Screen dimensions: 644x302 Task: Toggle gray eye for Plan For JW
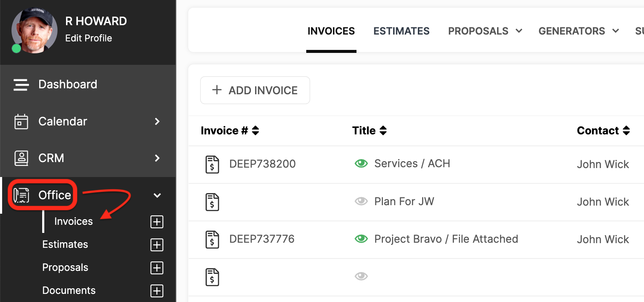point(361,201)
